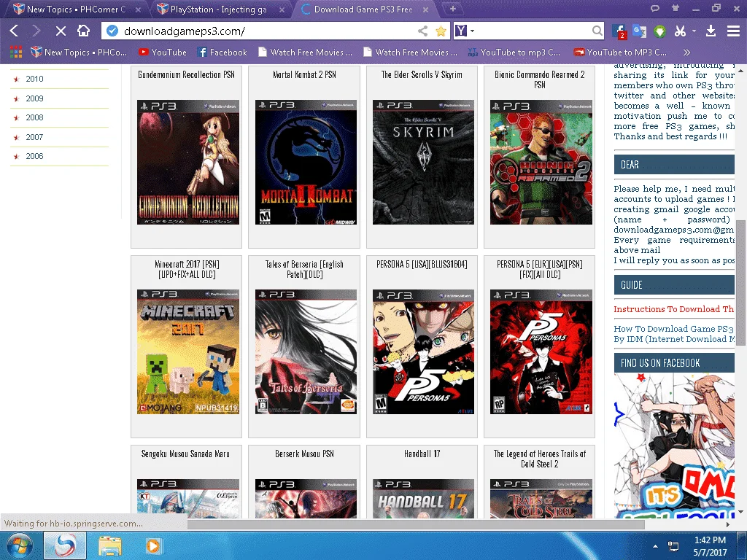The image size is (747, 560).
Task: Open the apps grid in bookmarks bar
Action: pyautogui.click(x=16, y=52)
